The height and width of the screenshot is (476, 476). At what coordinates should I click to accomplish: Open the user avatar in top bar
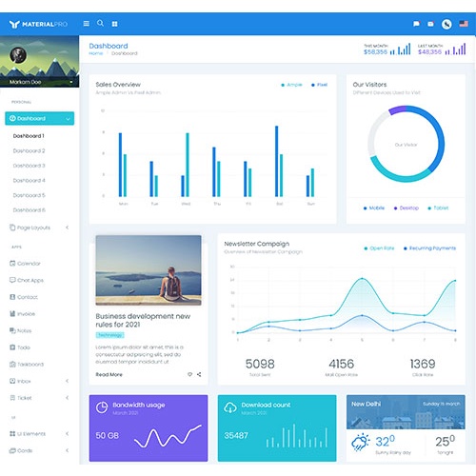(446, 24)
